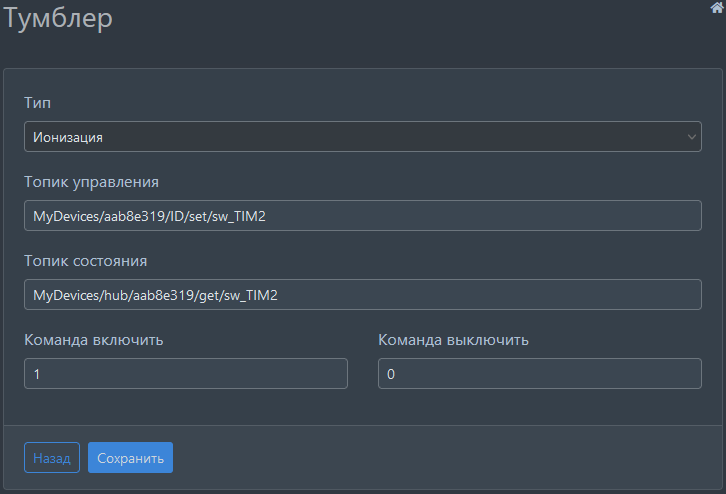726x494 pixels.
Task: Click the value 0 in the disable command box
Action: (x=391, y=374)
